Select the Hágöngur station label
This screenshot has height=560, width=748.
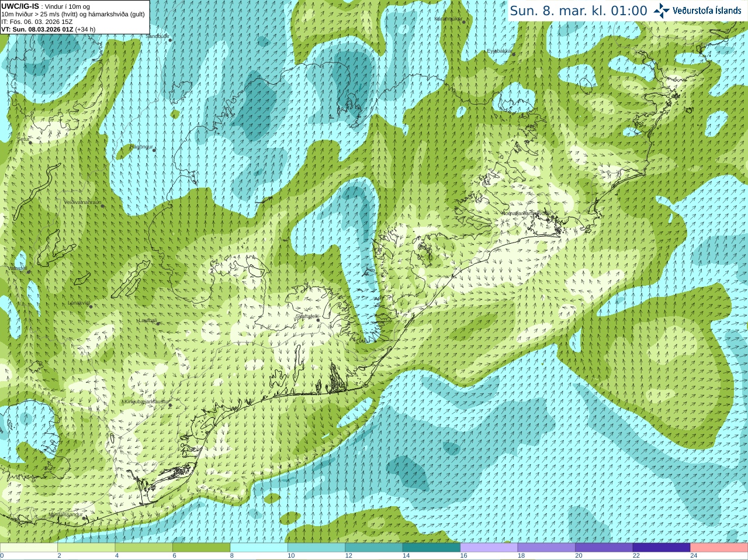(x=141, y=147)
